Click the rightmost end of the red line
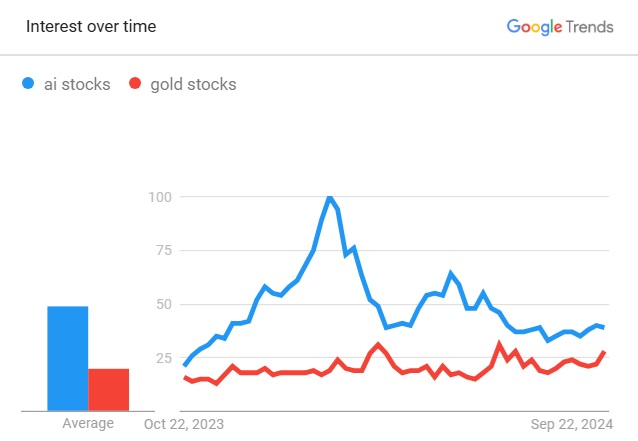Image resolution: width=638 pixels, height=441 pixels. click(x=605, y=352)
